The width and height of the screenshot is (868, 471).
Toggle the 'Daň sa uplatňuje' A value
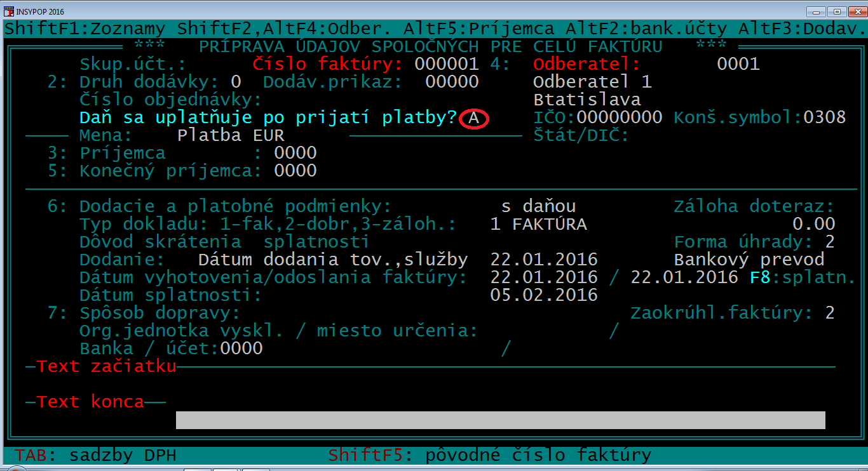pos(473,118)
